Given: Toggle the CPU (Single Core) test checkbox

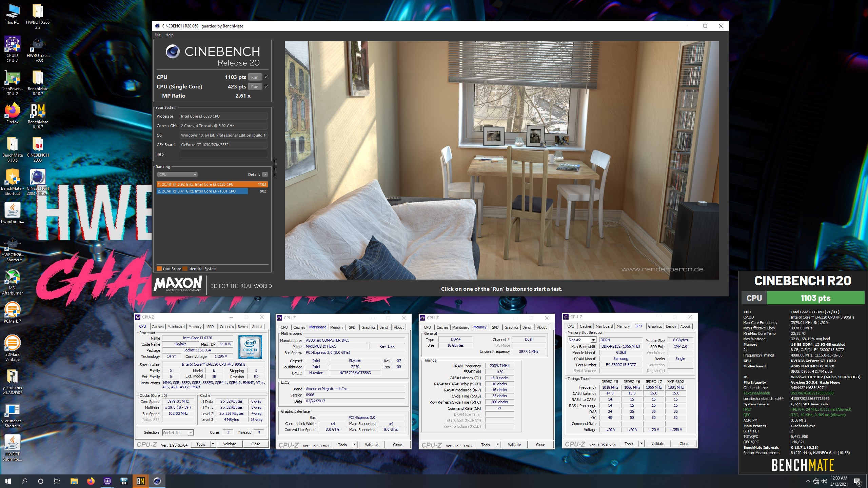Looking at the screenshot, I should (266, 86).
